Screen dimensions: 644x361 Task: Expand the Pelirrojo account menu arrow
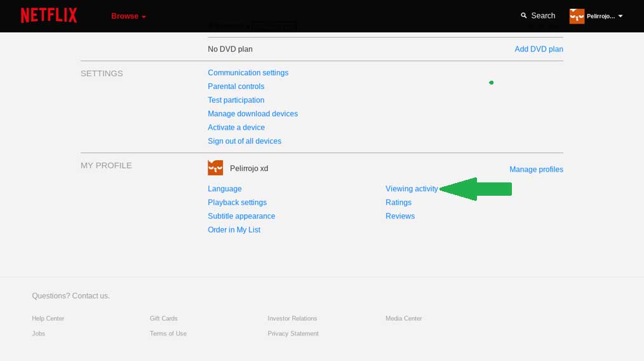point(621,16)
